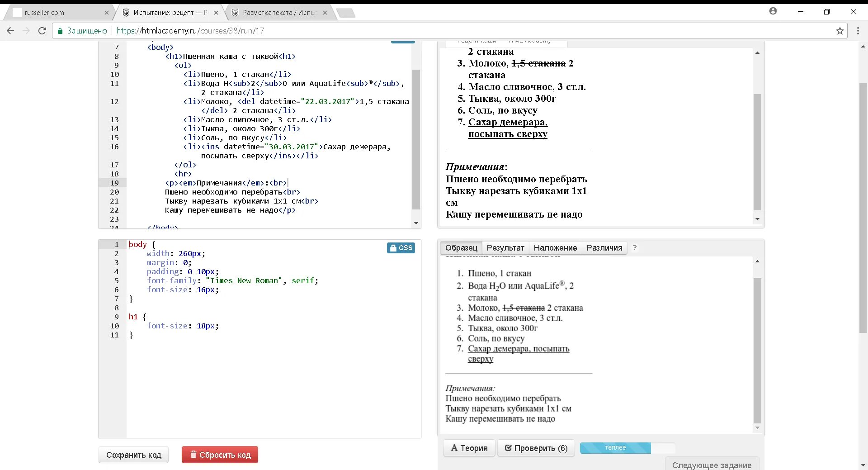Close the russeller.com tab
Image resolution: width=868 pixels, height=470 pixels.
tap(107, 13)
